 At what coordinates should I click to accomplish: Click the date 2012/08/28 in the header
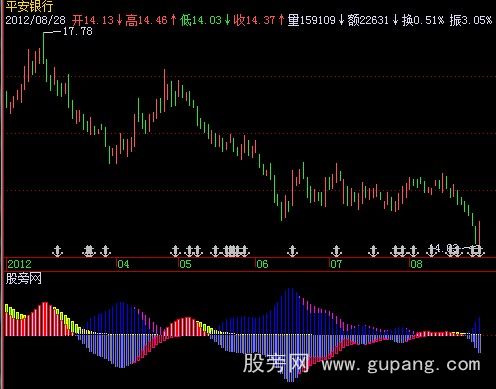click(35, 20)
